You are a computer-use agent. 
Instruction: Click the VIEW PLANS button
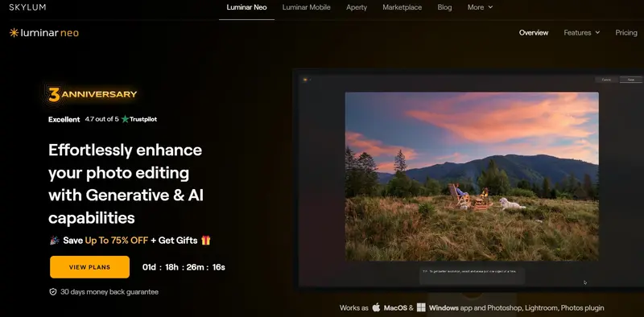tap(89, 267)
